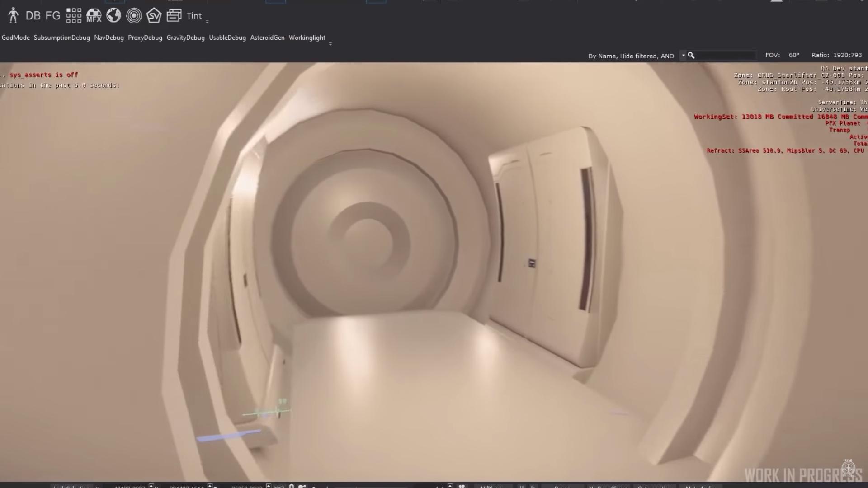Open the search options dropdown arrow
The image size is (868, 488).
683,55
